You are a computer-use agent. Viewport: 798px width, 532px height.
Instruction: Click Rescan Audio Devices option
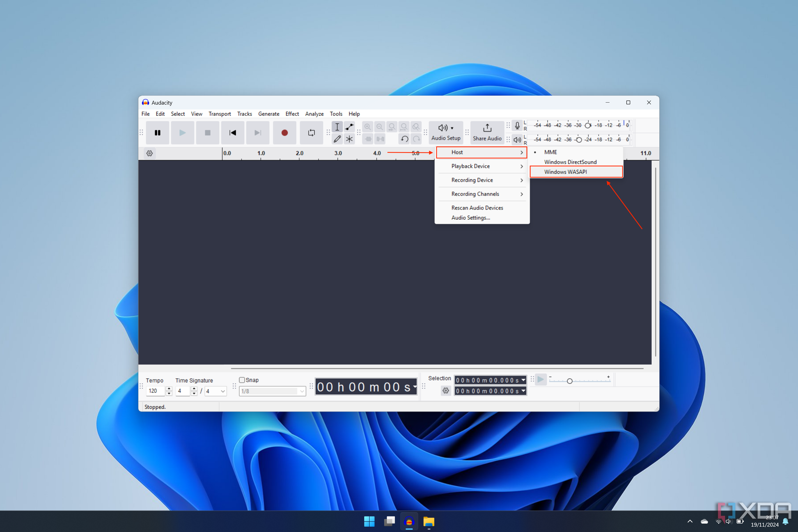click(x=477, y=207)
